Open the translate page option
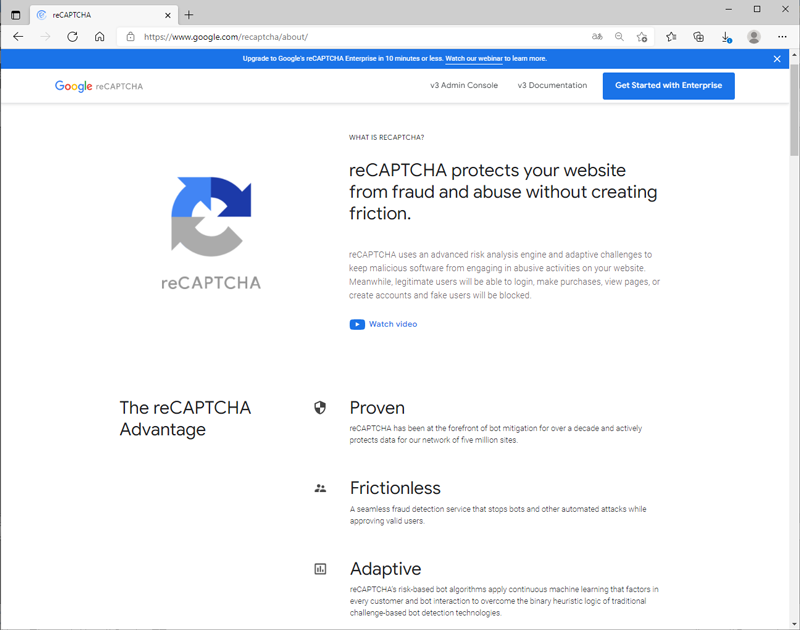The width and height of the screenshot is (800, 630). point(597,37)
